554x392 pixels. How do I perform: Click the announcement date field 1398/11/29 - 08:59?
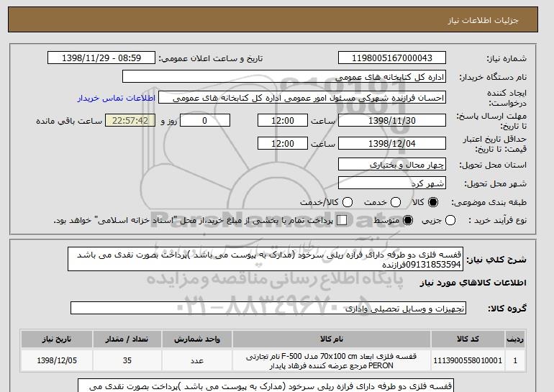point(101,58)
